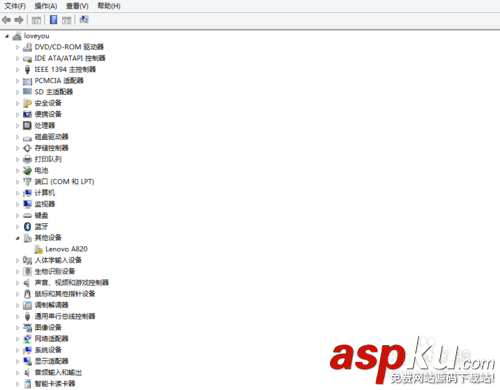Image resolution: width=500 pixels, height=390 pixels.
Task: Click the 蓝牙 Bluetooth icon
Action: click(27, 227)
